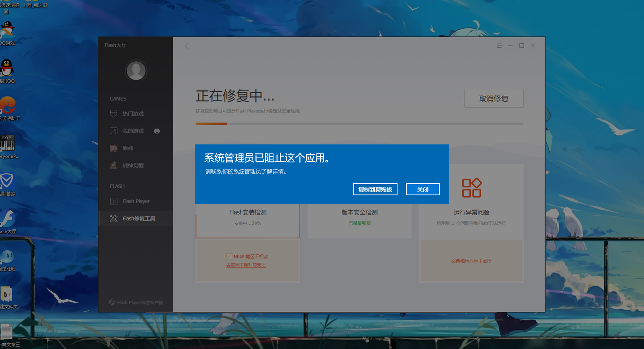644x349 pixels.
Task: Select the 运行异常问题 card
Action: tap(471, 201)
